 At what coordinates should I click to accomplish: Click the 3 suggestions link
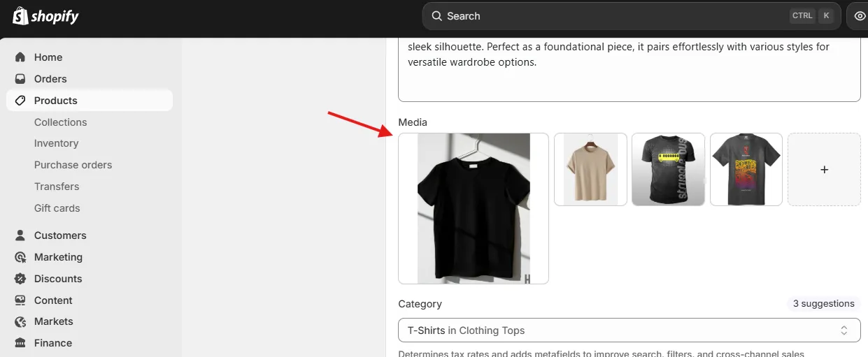point(823,304)
